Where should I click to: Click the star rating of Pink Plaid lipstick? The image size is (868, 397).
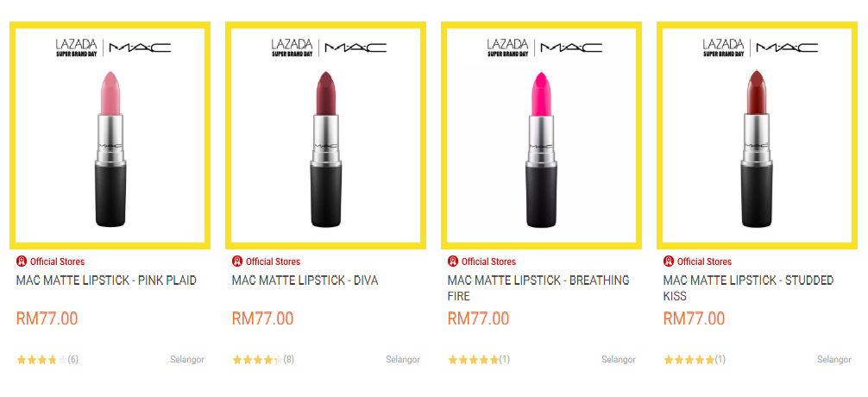click(42, 360)
